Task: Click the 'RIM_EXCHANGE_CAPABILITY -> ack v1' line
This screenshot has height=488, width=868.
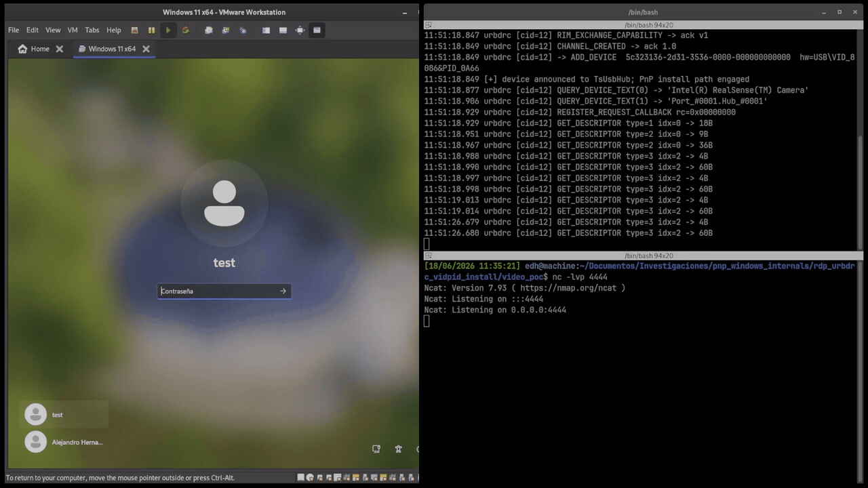Action: (566, 35)
